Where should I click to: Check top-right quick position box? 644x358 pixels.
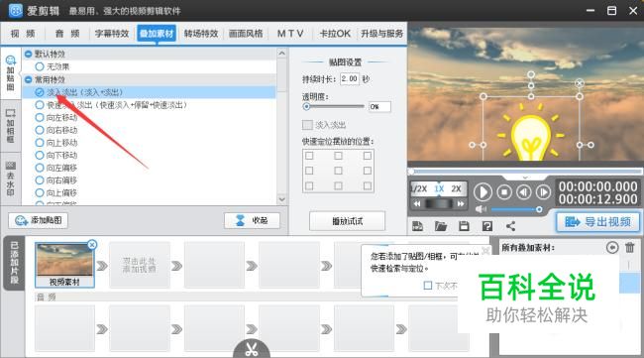(x=368, y=156)
